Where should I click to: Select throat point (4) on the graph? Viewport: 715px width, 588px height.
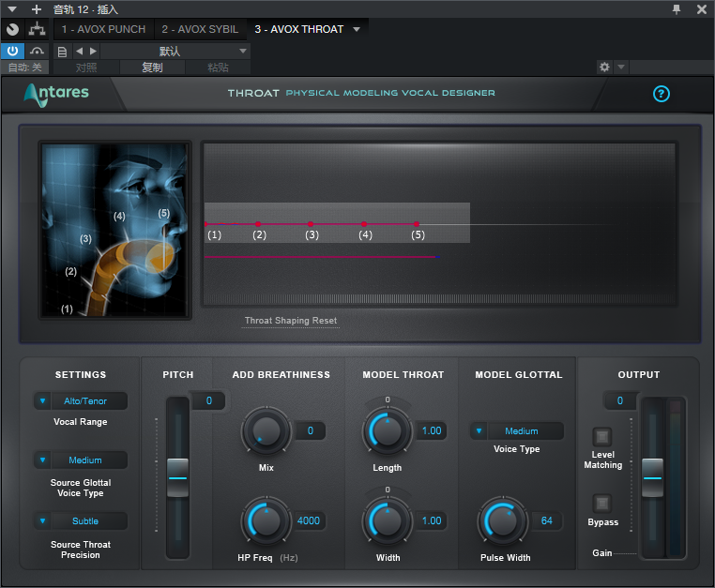pos(364,224)
